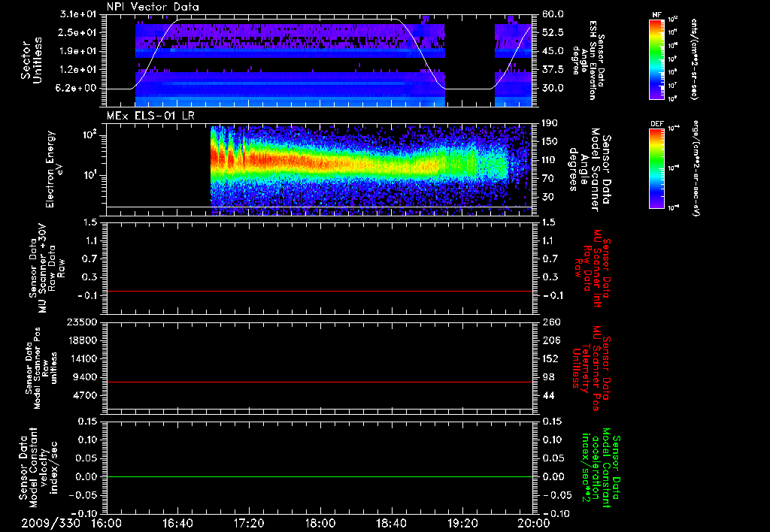The width and height of the screenshot is (770, 532).
Task: Click the Electron Energy eV axis label
Action: coord(55,169)
